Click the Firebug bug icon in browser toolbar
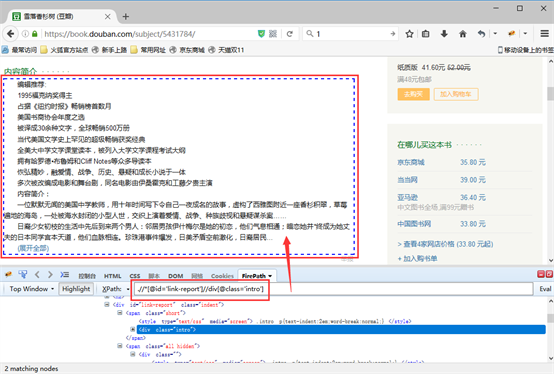This screenshot has height=374, width=554. coord(512,34)
